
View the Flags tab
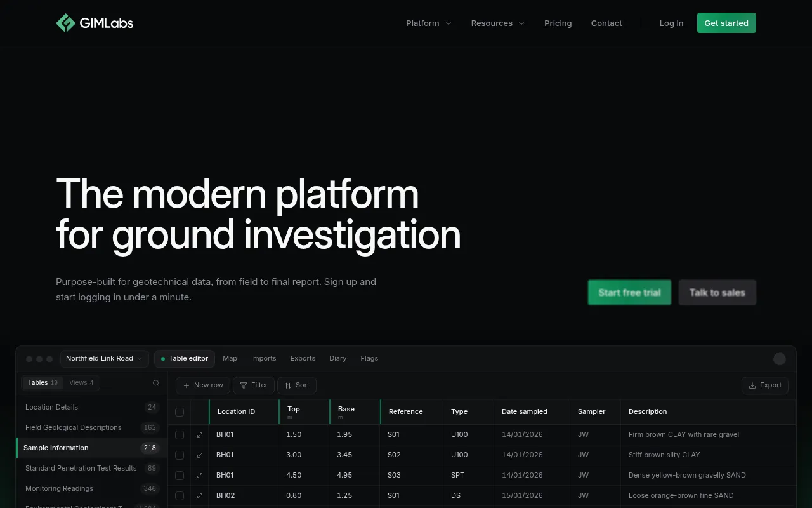(369, 359)
